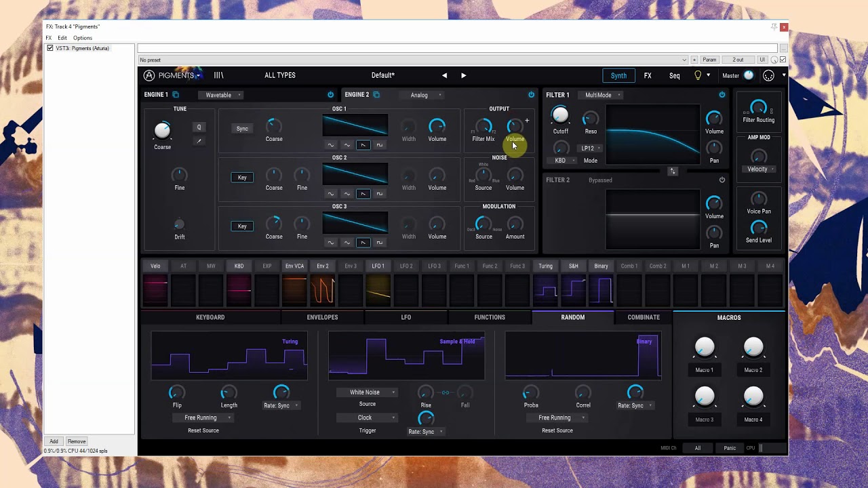Viewport: 868px width, 488px height.
Task: Toggle OSC 3 Key tracking button
Action: coord(242,226)
